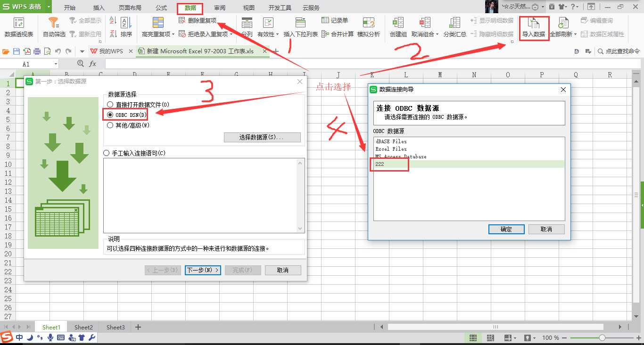Switch to normal view in status bar
The width and height of the screenshot is (644, 345).
[473, 338]
